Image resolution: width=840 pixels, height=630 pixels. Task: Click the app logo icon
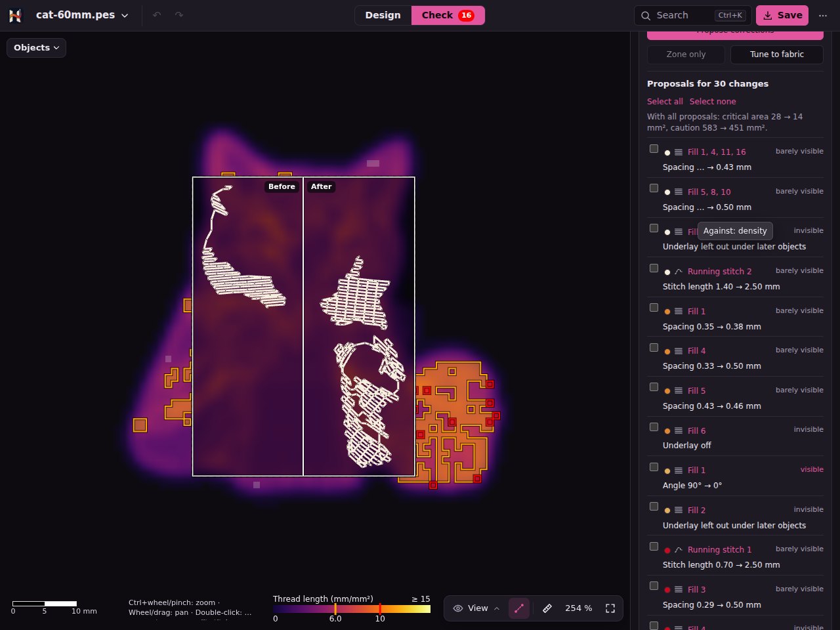(x=15, y=15)
